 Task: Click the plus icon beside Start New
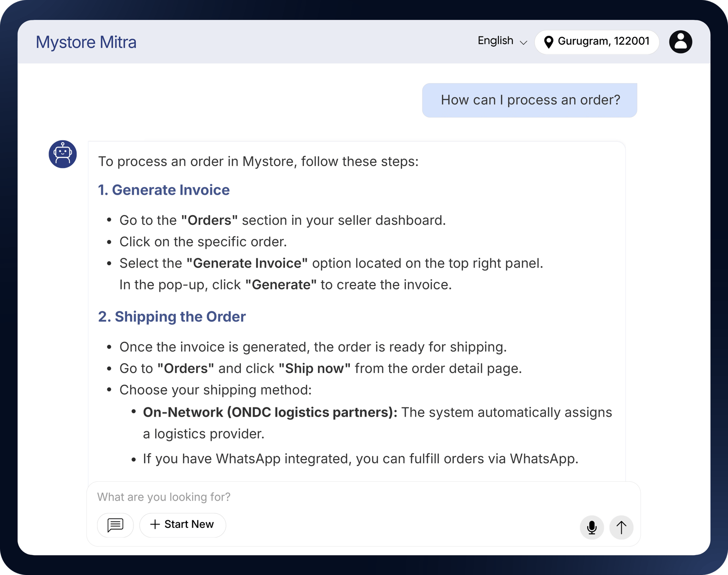tap(155, 524)
